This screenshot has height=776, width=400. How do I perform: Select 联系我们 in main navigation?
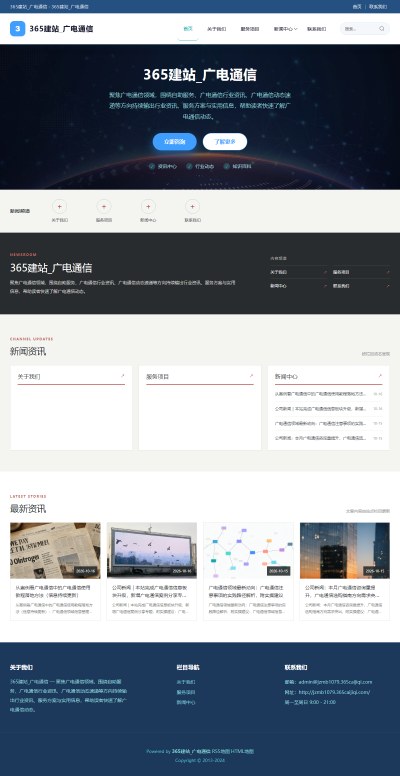pos(316,29)
